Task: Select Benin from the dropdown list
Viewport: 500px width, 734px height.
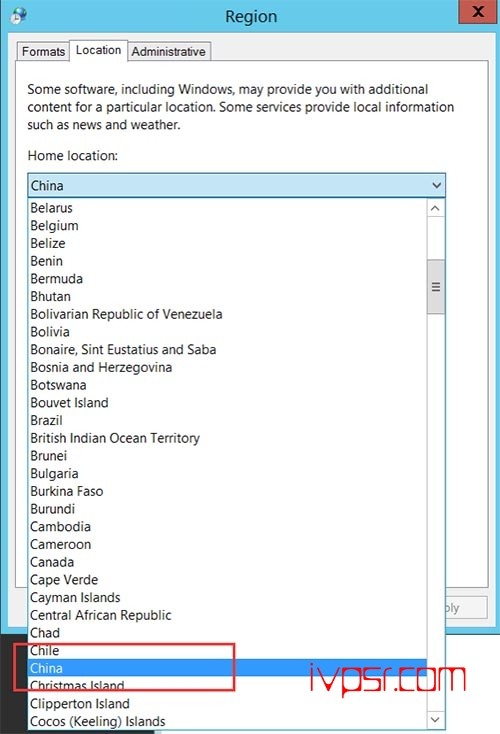Action: 228,261
